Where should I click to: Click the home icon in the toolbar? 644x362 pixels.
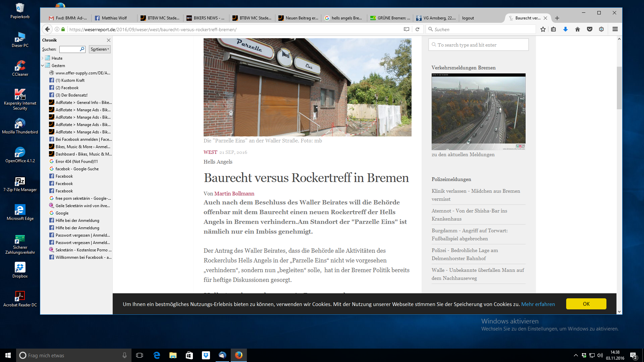coord(578,29)
